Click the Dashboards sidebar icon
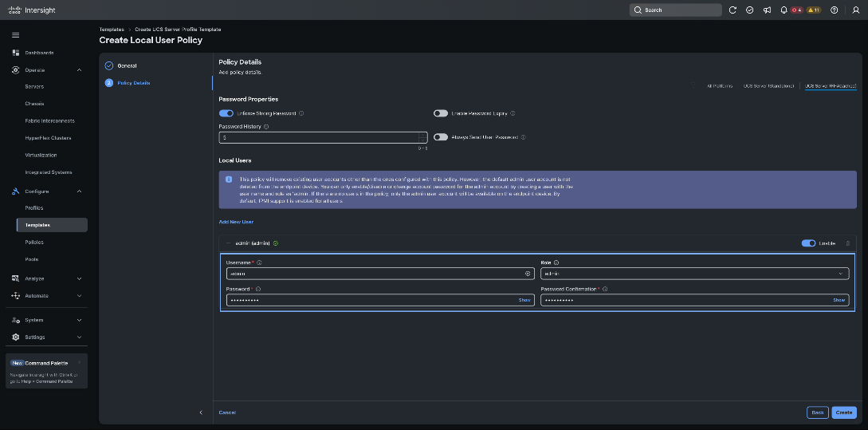 (15, 53)
